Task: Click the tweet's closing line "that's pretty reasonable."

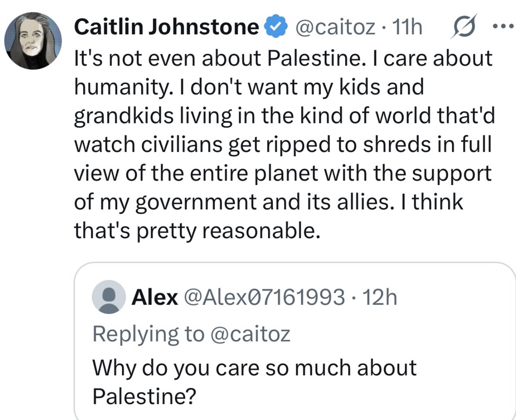Action: [197, 231]
